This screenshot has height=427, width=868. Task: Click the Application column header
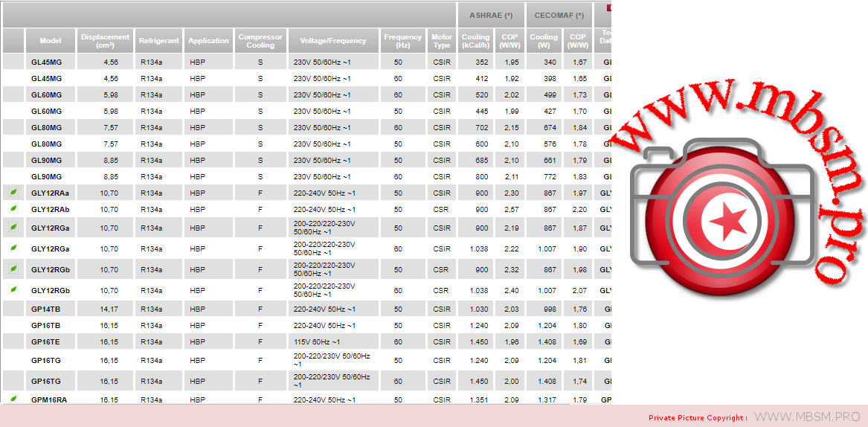pyautogui.click(x=208, y=41)
